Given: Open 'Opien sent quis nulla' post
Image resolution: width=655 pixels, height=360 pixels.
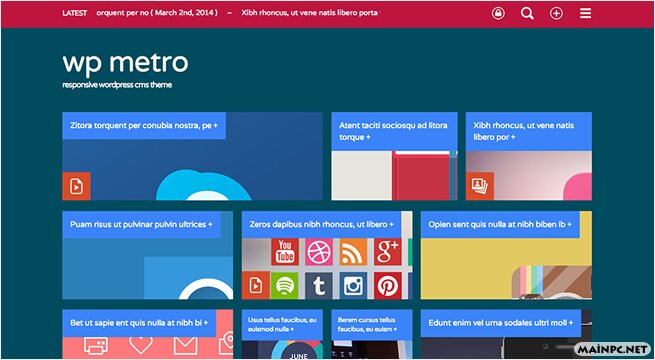Looking at the screenshot, I should point(500,224).
